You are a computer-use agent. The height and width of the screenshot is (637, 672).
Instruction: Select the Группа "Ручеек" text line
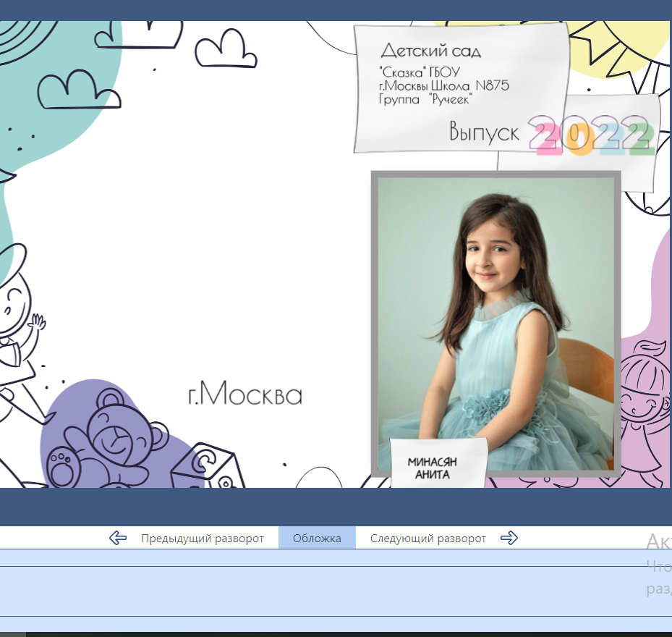coord(425,100)
